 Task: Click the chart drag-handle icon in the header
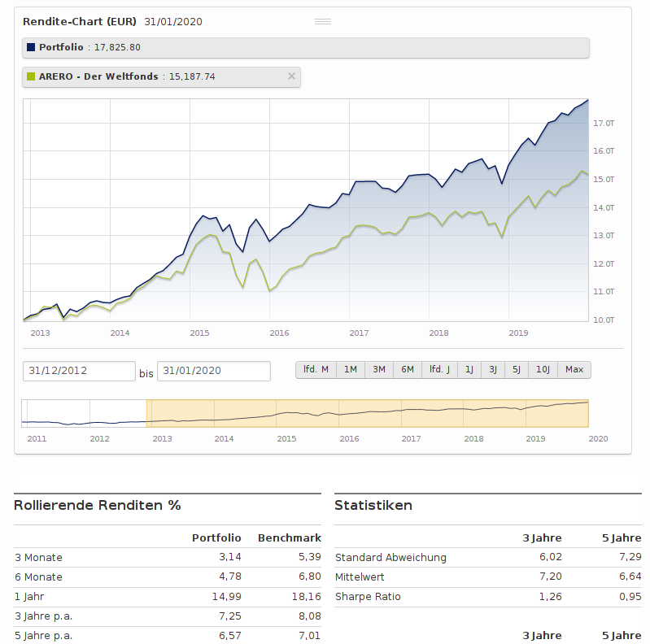[x=322, y=22]
